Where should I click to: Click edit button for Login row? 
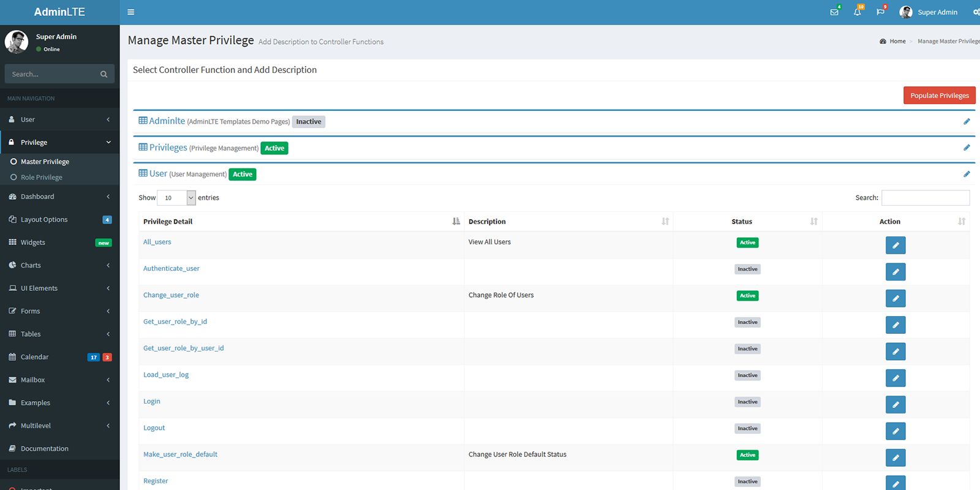pos(895,405)
